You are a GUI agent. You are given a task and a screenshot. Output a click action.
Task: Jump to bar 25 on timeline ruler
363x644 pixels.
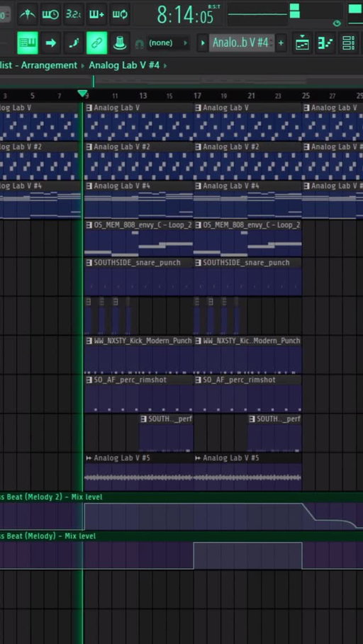coord(306,96)
